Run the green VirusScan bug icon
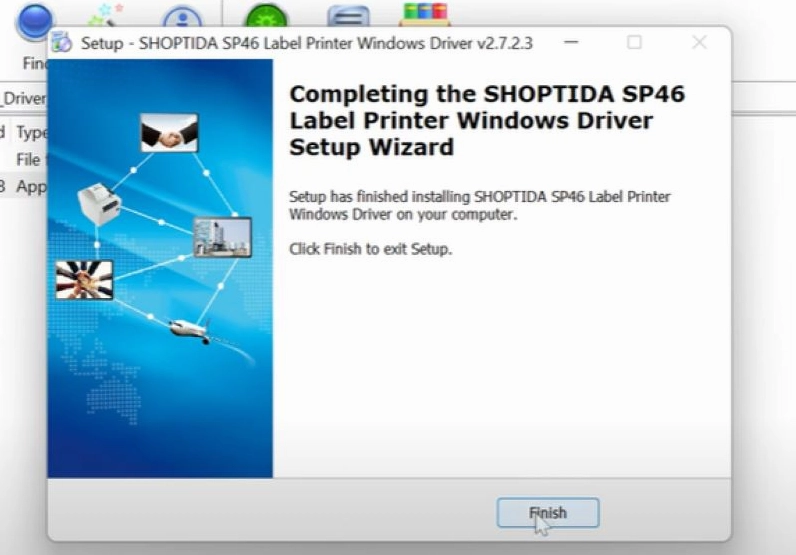The width and height of the screenshot is (796, 555). tap(266, 16)
